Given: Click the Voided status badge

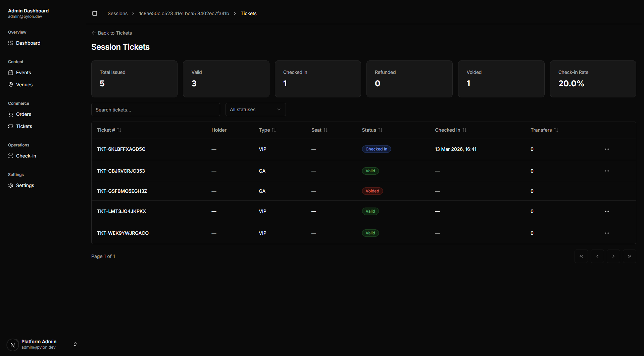Looking at the screenshot, I should pyautogui.click(x=372, y=191).
